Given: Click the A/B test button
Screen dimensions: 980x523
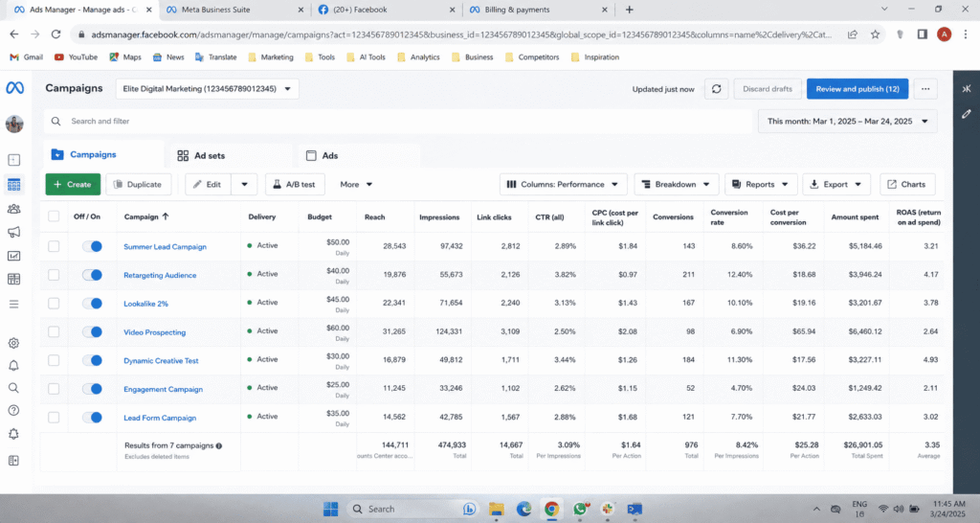Looking at the screenshot, I should click(294, 185).
